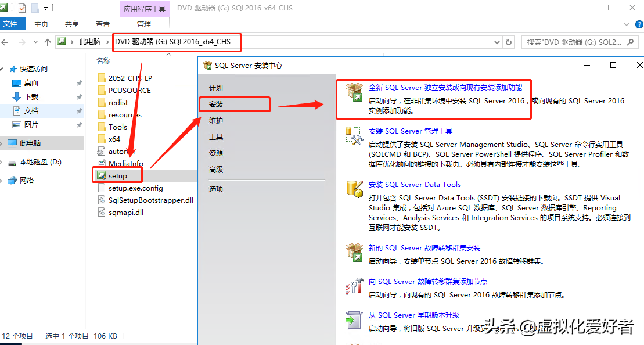Click the 应用程序工具 contextual tab header

(144, 9)
